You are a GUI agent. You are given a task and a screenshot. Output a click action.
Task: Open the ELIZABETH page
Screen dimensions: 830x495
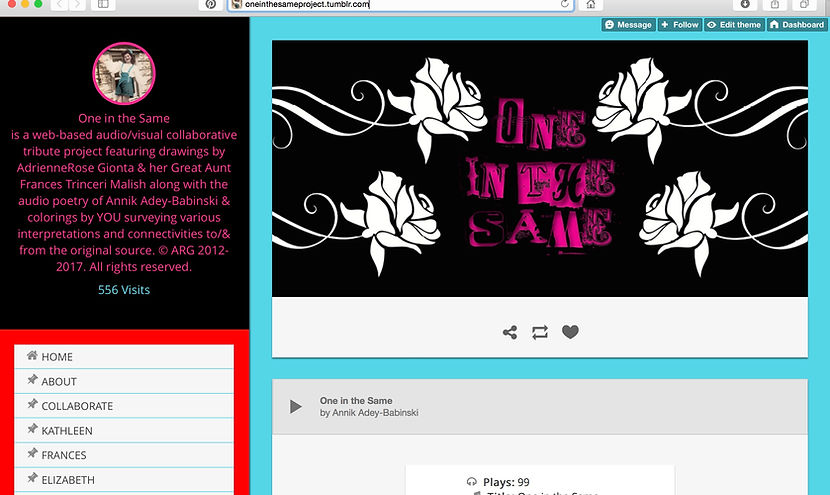pyautogui.click(x=124, y=480)
